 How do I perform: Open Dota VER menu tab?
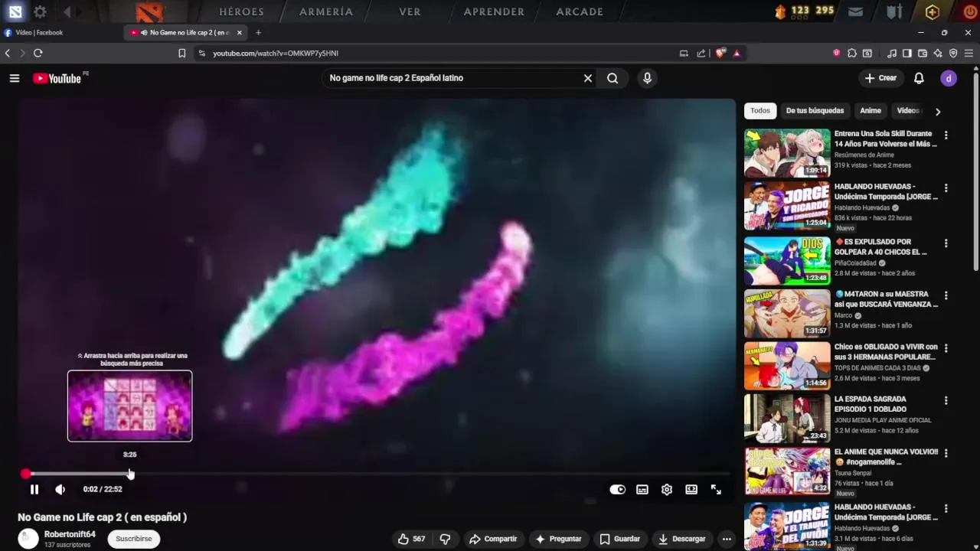(x=410, y=11)
